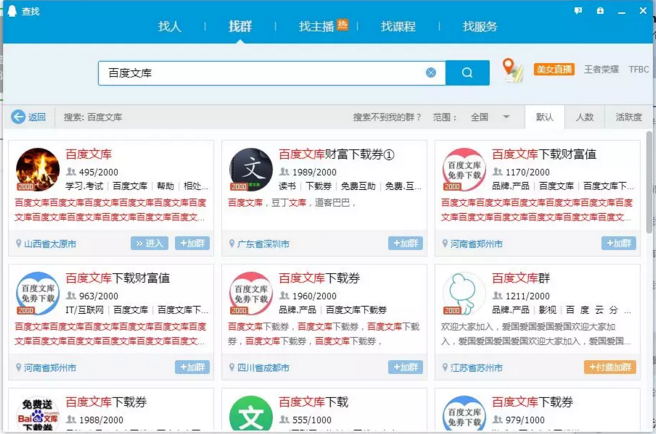Click 加群 on the 广东省深圳市 group
Screen dimensions: 656x434
click(x=405, y=243)
